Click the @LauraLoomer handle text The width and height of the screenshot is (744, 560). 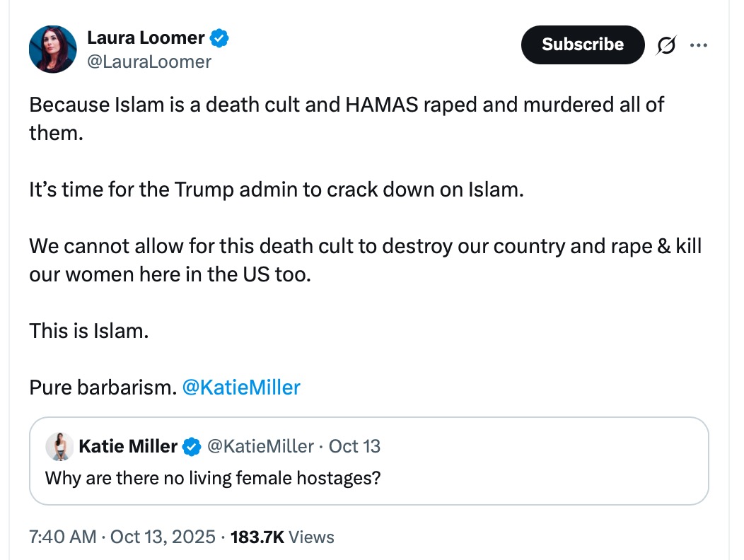[149, 62]
